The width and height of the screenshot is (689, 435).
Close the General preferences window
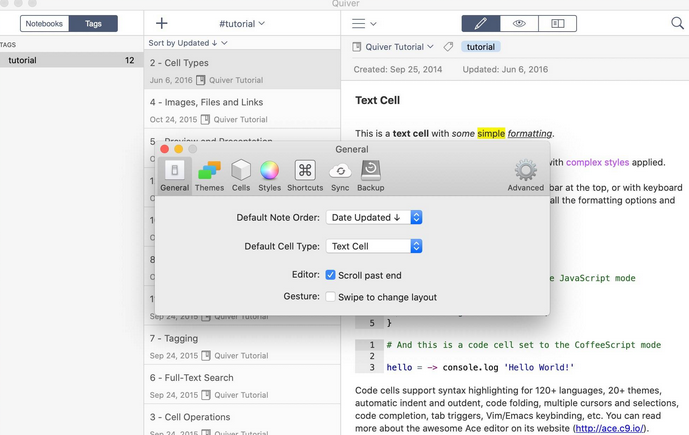pos(165,149)
